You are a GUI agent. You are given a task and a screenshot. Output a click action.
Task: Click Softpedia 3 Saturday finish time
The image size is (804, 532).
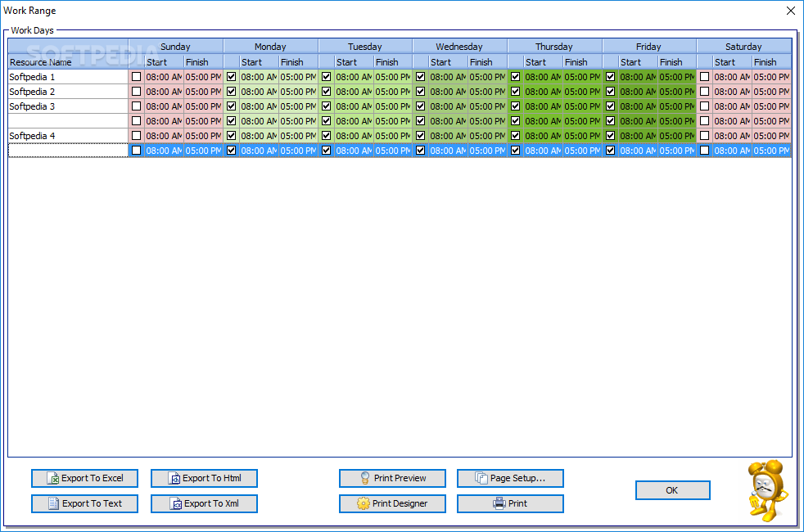772,106
